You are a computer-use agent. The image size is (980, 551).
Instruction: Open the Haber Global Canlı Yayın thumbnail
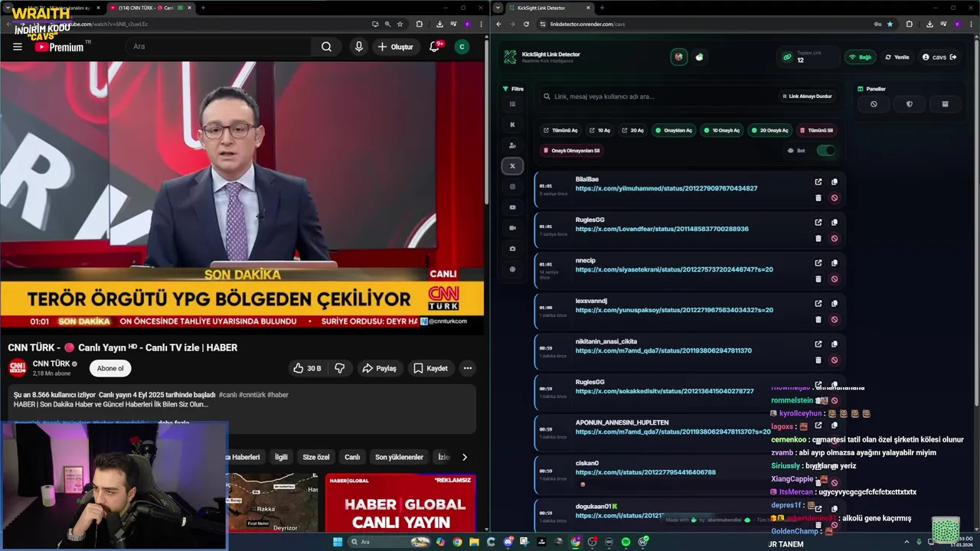(x=400, y=503)
